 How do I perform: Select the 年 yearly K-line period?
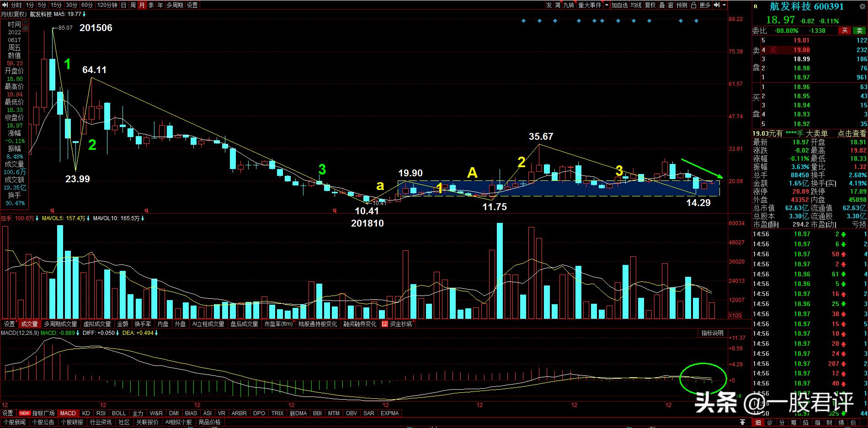160,5
